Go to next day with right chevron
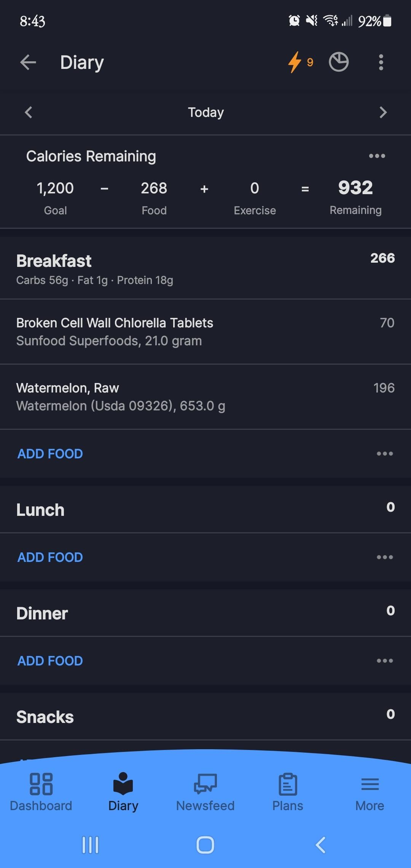This screenshot has width=411, height=868. click(x=383, y=112)
